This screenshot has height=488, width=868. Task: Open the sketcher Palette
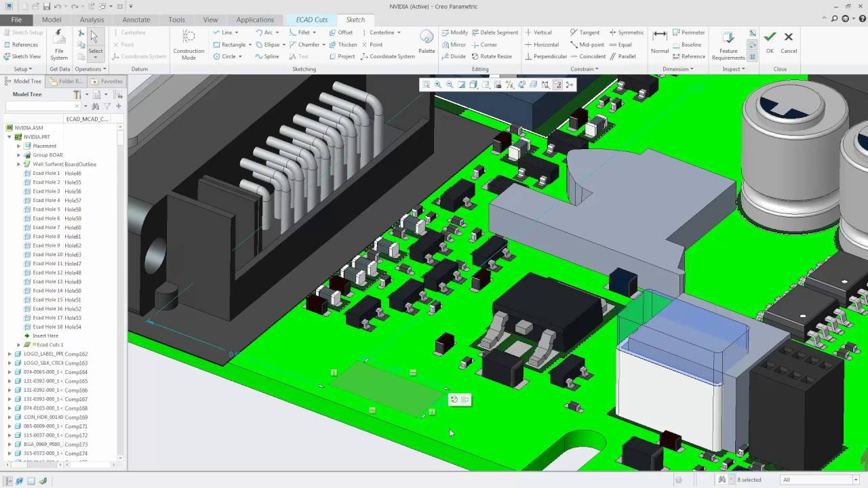pyautogui.click(x=427, y=41)
